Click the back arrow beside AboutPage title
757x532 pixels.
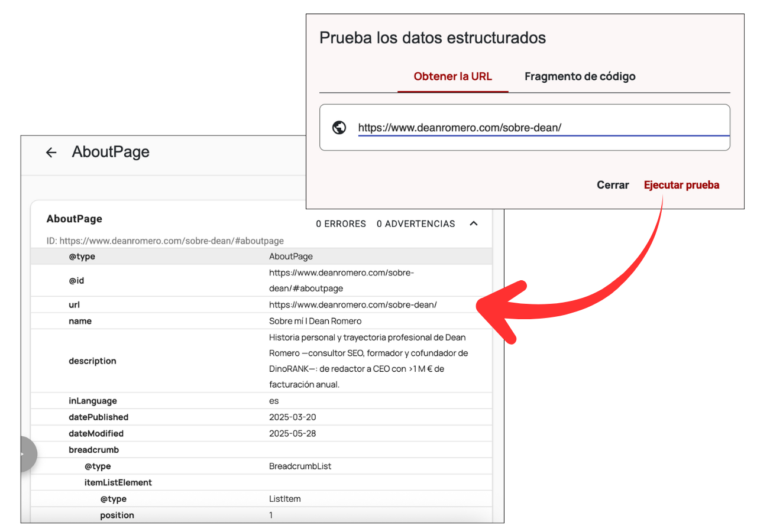[x=51, y=153]
